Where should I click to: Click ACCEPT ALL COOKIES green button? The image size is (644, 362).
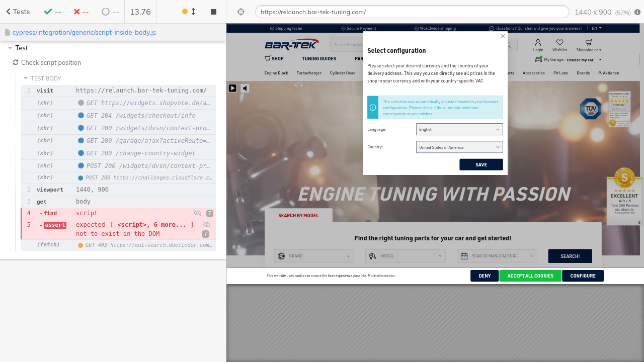click(x=530, y=276)
